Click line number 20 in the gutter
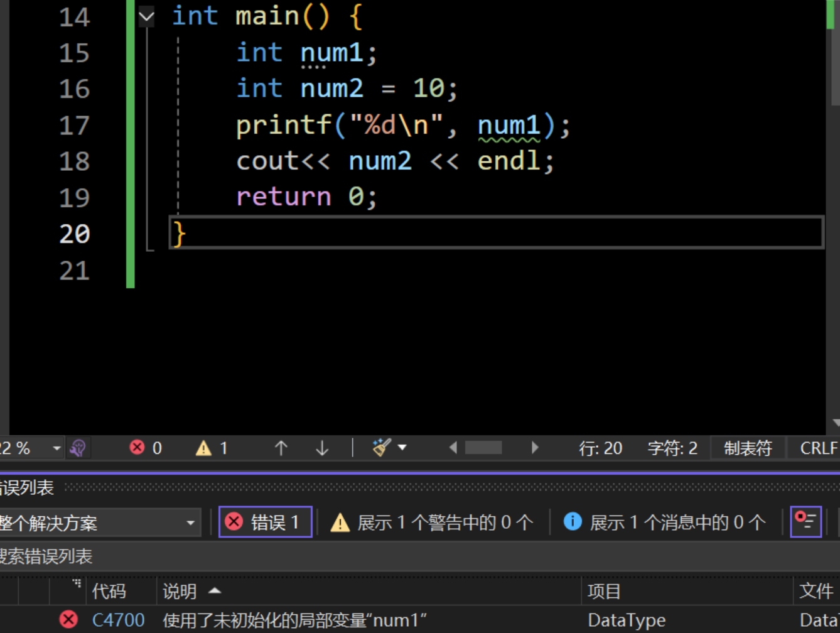Image resolution: width=840 pixels, height=633 pixels. [x=74, y=234]
